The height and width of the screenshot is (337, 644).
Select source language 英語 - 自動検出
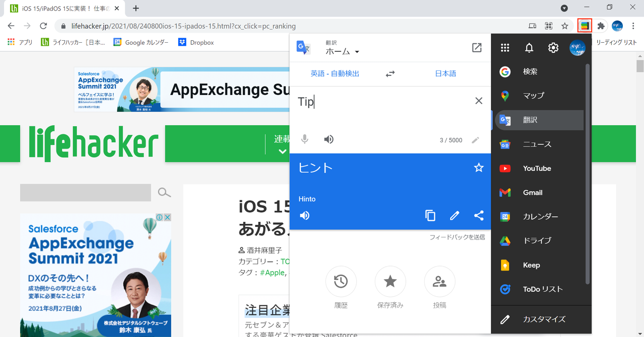click(x=335, y=73)
